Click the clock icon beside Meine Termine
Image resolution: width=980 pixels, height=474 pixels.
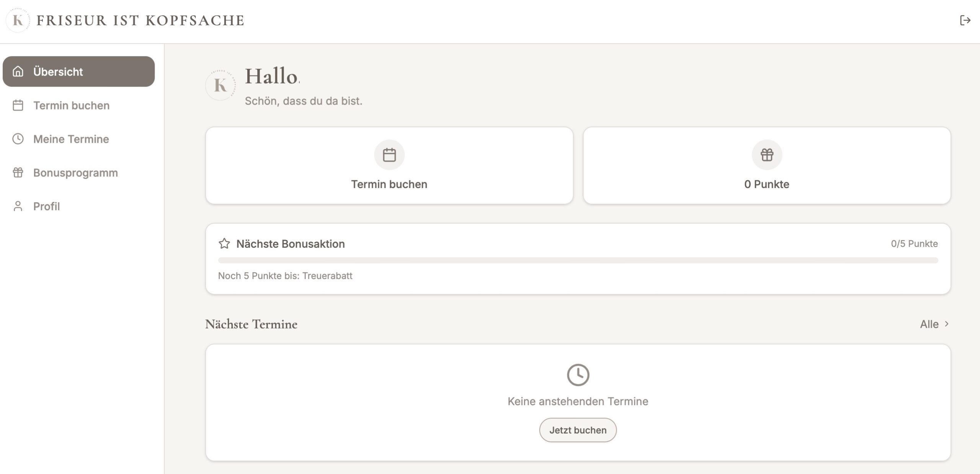tap(18, 139)
